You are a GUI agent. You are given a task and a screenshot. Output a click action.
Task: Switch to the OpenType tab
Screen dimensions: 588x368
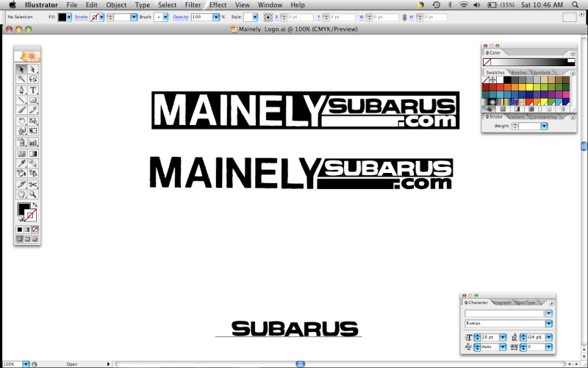pos(526,302)
